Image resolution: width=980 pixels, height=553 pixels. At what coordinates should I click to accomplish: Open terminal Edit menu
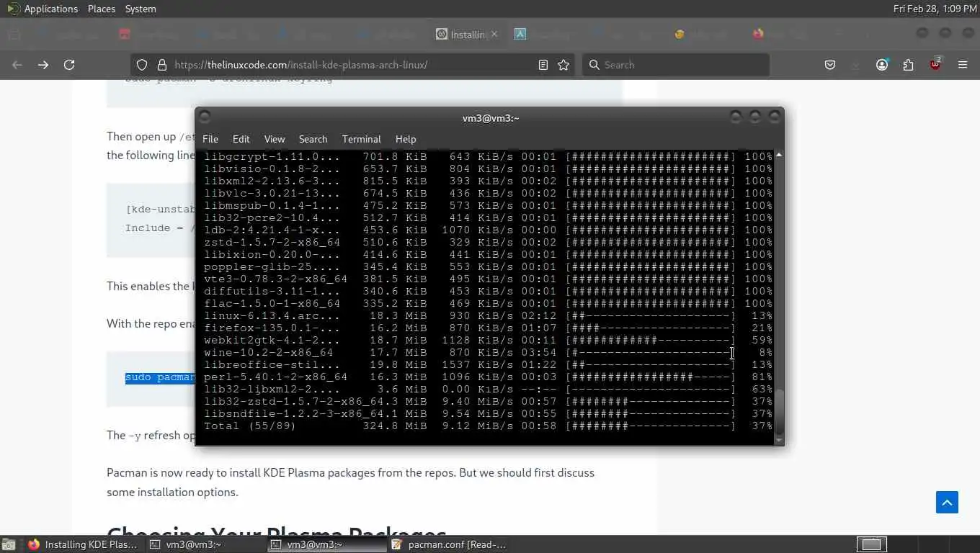tap(241, 139)
